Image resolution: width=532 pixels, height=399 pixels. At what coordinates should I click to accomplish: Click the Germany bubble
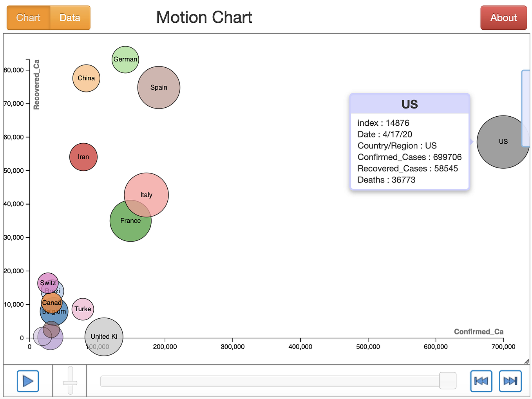tap(125, 60)
